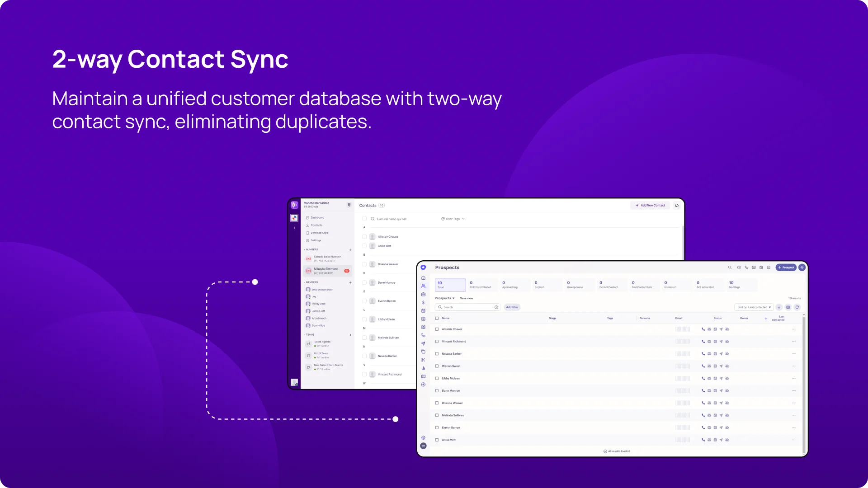
Task: Open people icon in Prospects sidebar
Action: point(423,286)
